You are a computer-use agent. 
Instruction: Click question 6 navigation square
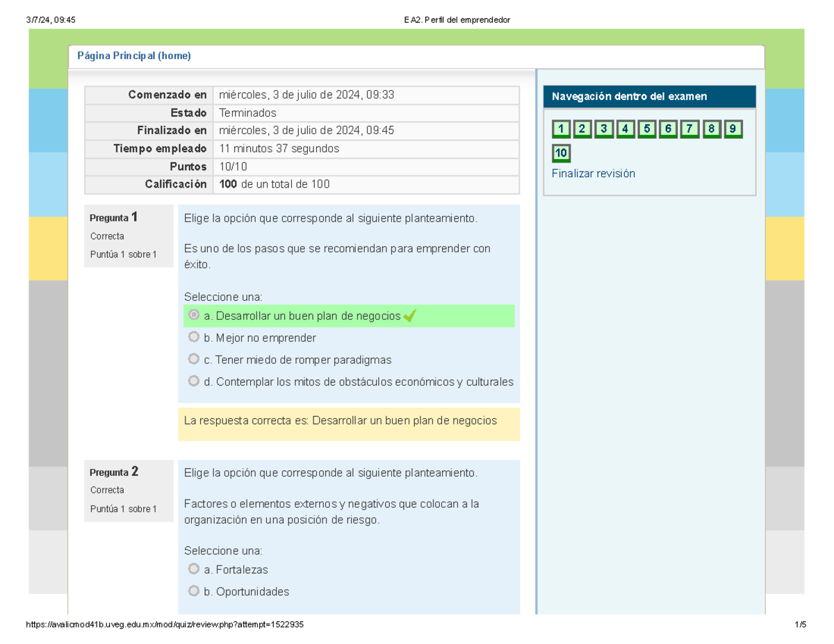pyautogui.click(x=669, y=128)
